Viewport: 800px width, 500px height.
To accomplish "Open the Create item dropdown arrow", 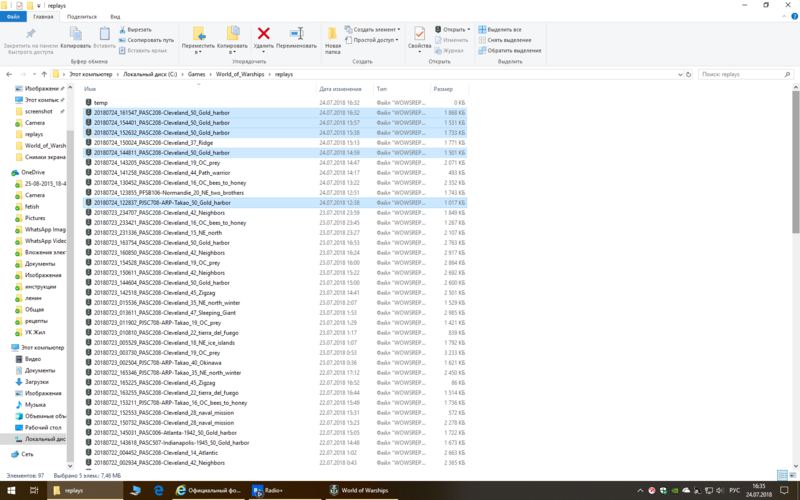I will (398, 30).
